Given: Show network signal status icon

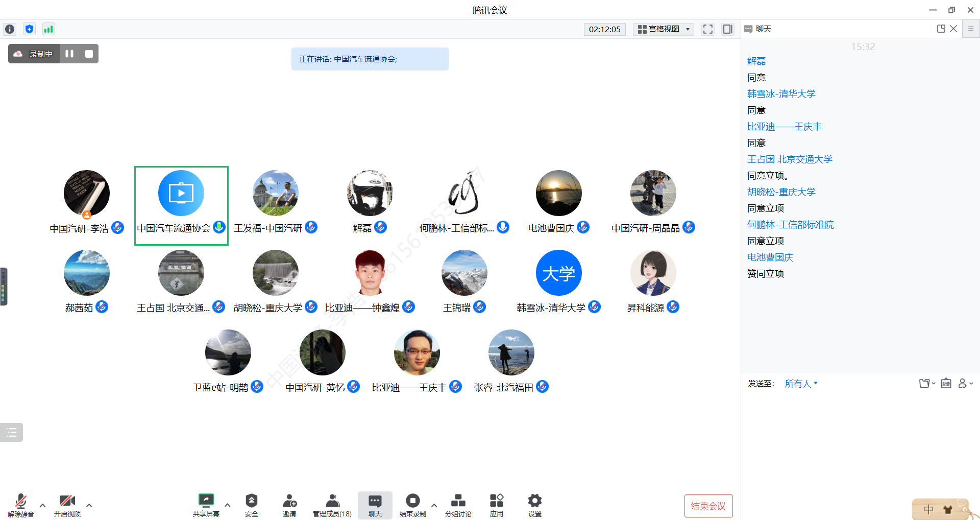Looking at the screenshot, I should pos(48,29).
